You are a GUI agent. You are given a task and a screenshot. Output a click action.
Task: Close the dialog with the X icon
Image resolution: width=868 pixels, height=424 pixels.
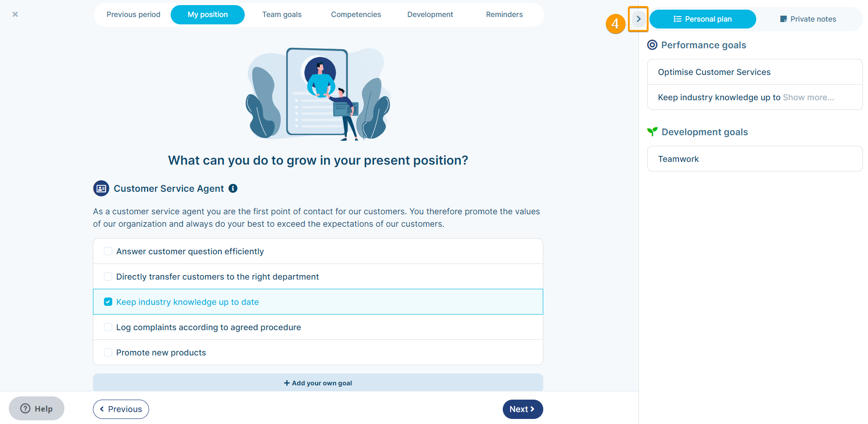tap(15, 14)
